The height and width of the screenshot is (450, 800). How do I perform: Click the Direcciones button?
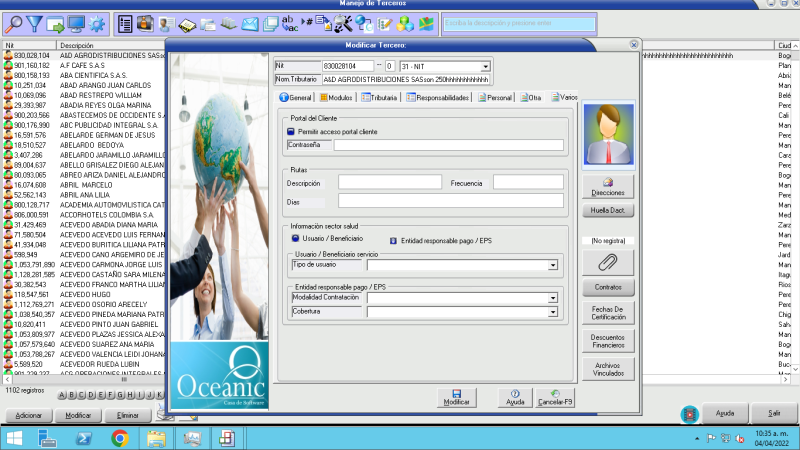pyautogui.click(x=608, y=187)
